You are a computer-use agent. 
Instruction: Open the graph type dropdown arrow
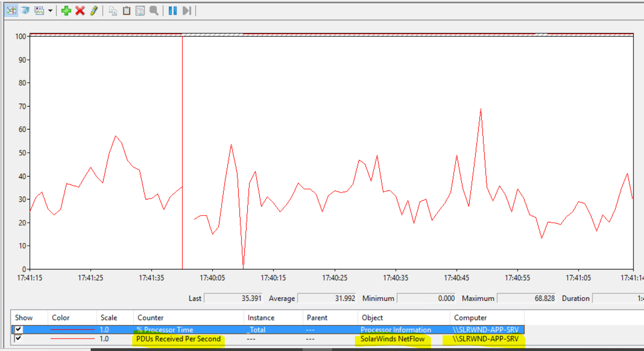pos(50,10)
